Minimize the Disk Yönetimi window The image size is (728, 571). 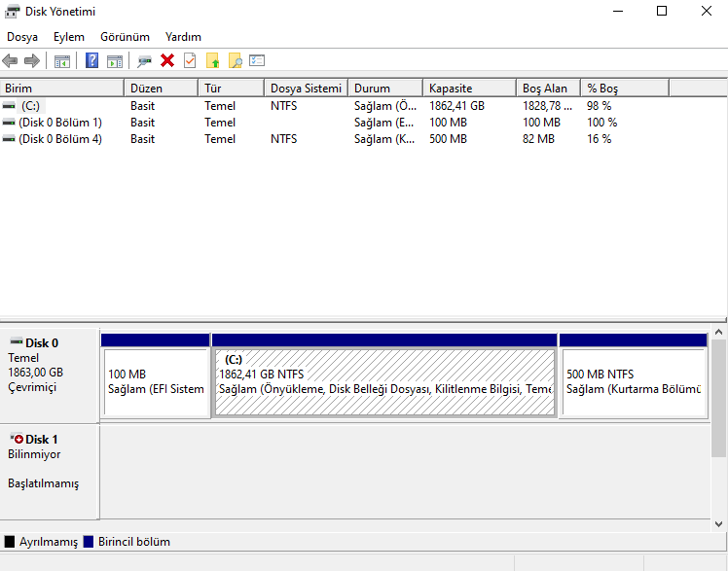[617, 11]
